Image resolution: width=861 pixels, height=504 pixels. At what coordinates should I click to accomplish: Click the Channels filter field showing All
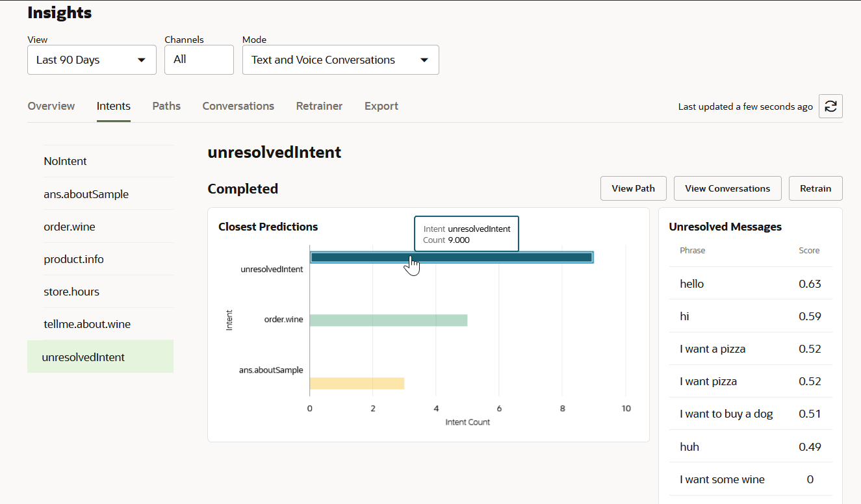(199, 59)
